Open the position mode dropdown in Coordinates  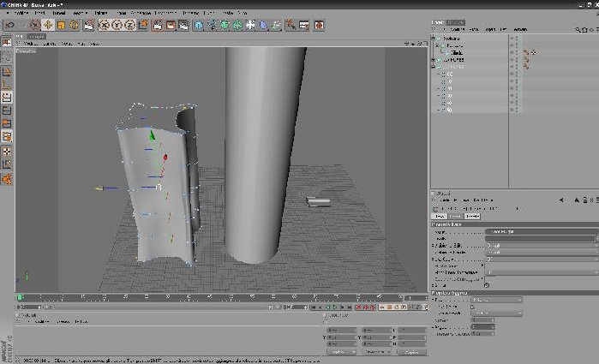point(342,352)
